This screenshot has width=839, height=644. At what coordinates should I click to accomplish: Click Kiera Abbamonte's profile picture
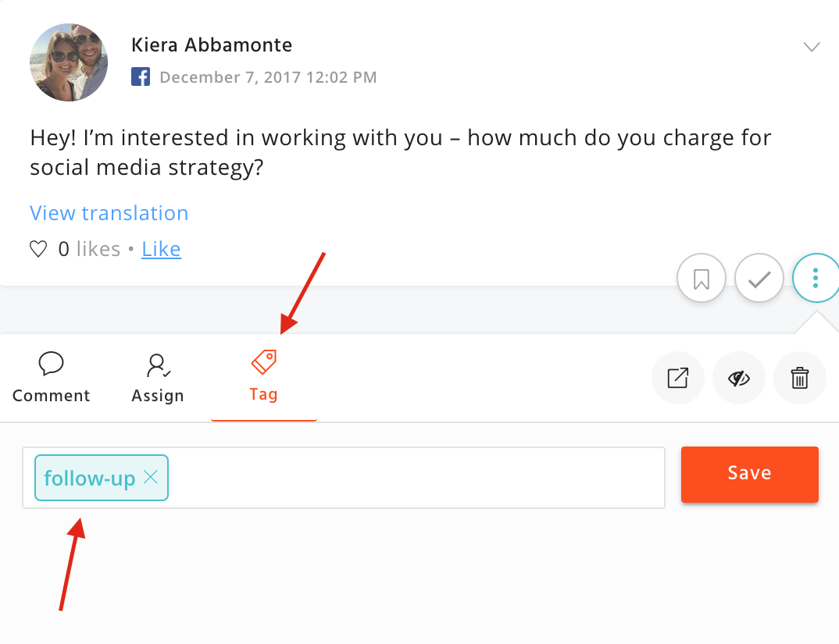pos(69,62)
